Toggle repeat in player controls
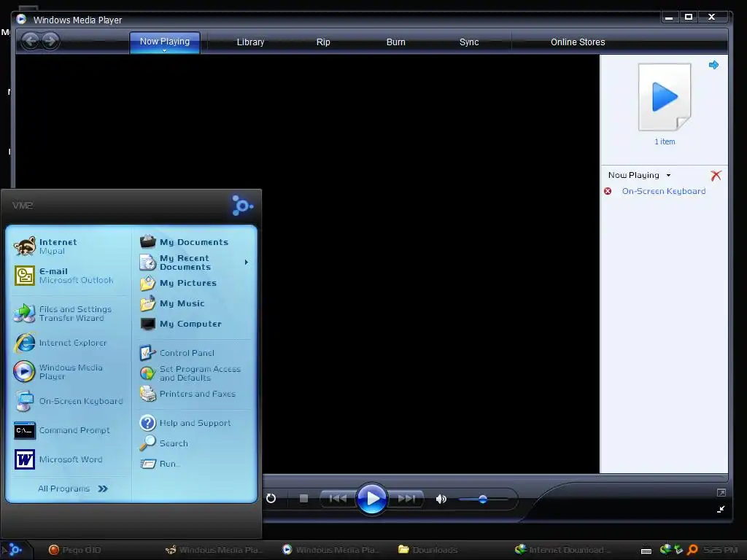 click(x=271, y=498)
